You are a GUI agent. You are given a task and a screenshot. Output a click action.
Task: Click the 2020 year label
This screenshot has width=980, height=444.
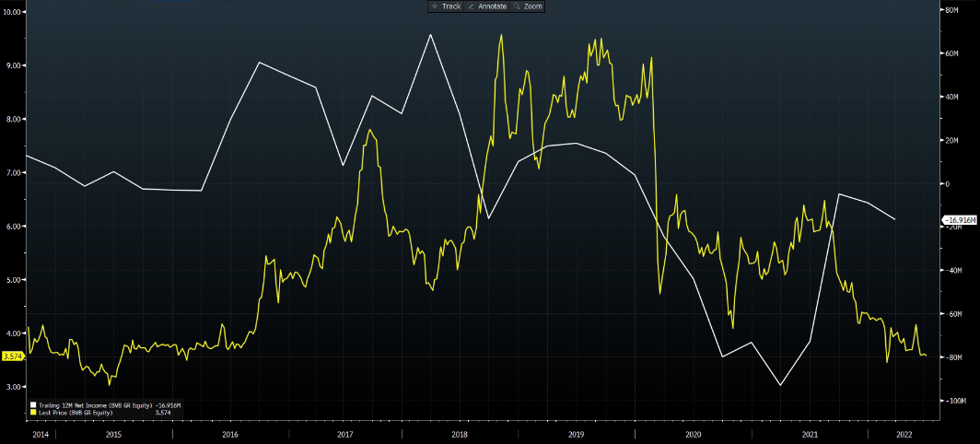(x=694, y=434)
